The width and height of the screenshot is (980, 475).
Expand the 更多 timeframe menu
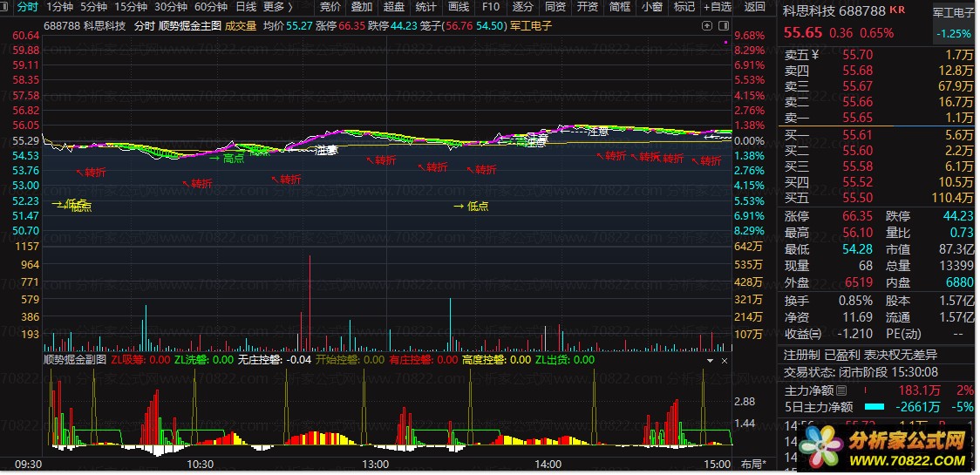point(277,7)
